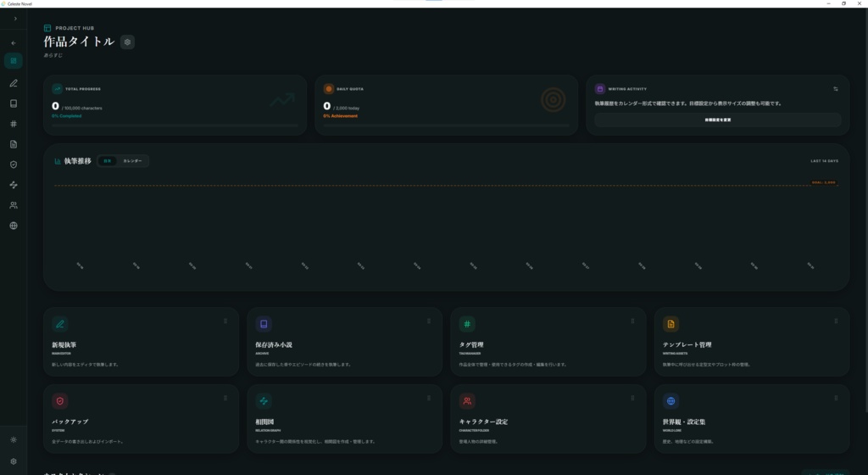The width and height of the screenshot is (868, 475).
Task: Open the Project Hub dashboard sidebar icon
Action: (x=14, y=61)
